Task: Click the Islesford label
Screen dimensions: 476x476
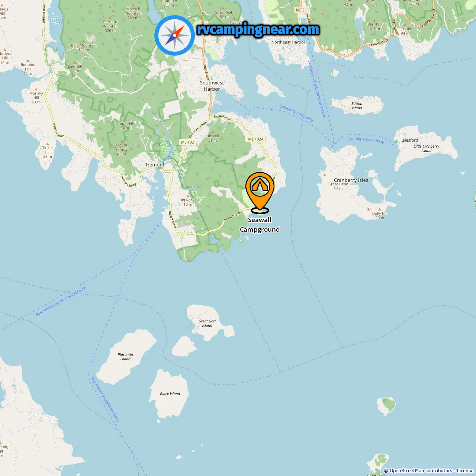Action: pos(410,140)
